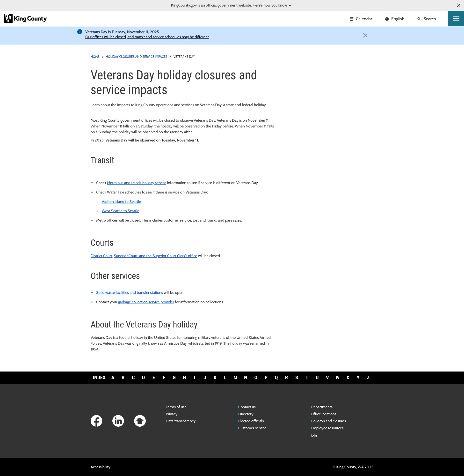Open Holiday Closures and Service Impacts breadcrumb

(136, 57)
